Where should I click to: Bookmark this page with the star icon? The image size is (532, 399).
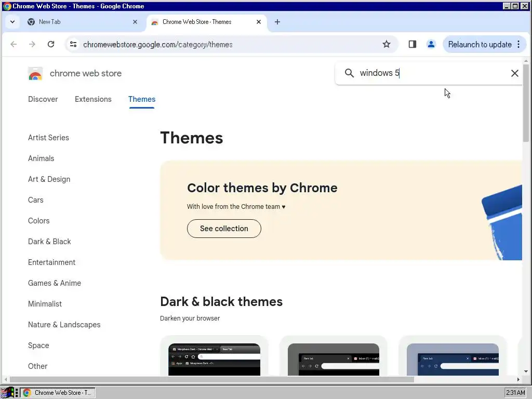coord(387,44)
